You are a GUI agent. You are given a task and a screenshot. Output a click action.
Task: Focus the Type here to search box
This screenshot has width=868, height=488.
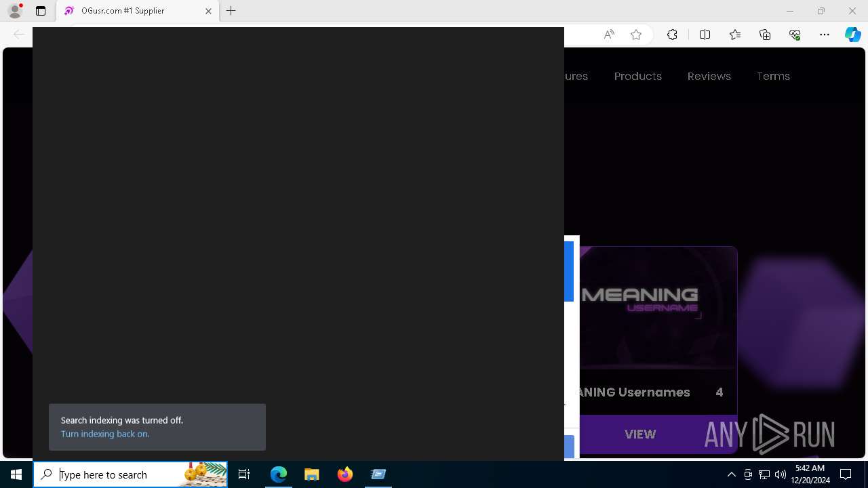[x=130, y=474]
